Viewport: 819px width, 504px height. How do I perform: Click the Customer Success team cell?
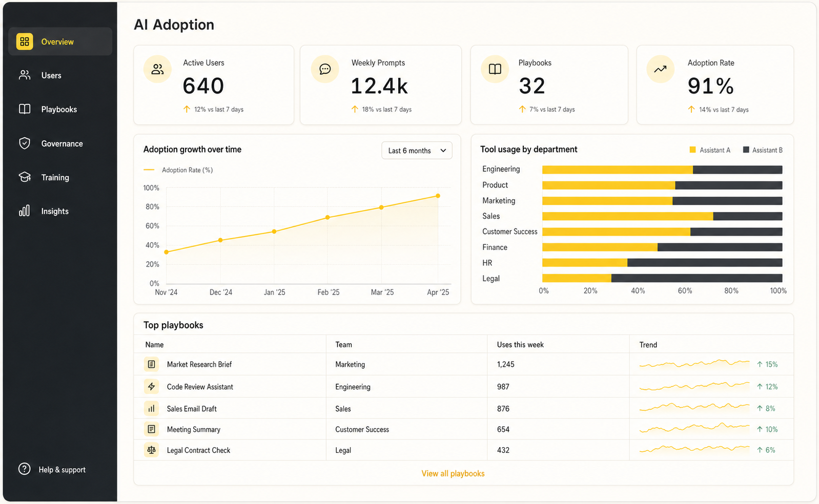(x=362, y=429)
